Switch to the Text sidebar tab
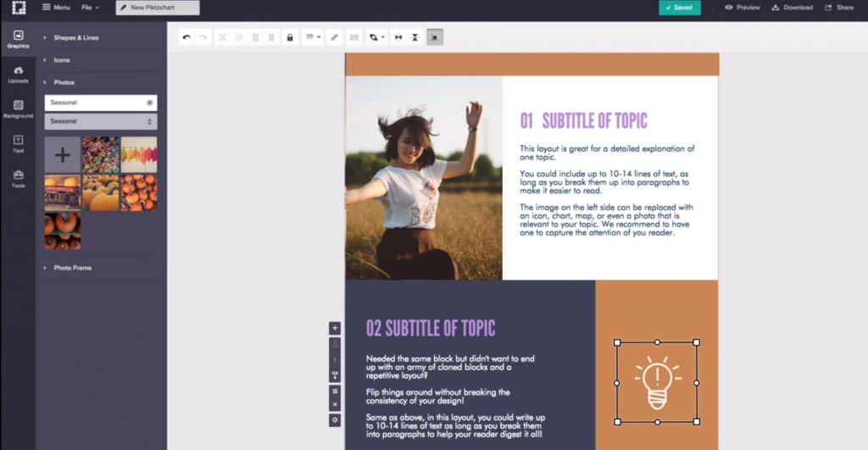 coord(19,144)
